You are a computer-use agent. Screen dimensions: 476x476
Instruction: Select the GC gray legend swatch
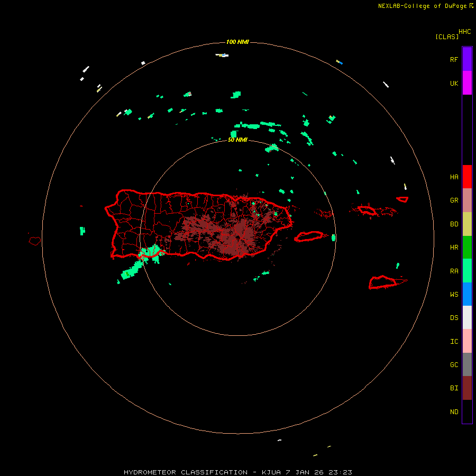pyautogui.click(x=467, y=364)
